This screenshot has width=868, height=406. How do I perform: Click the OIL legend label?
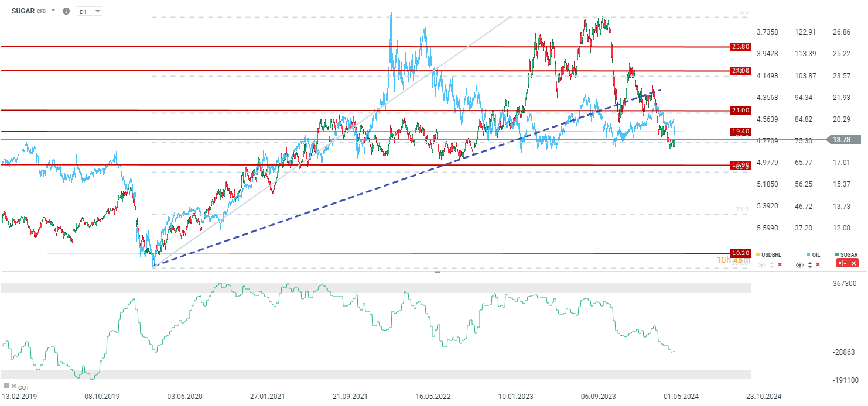coord(816,255)
